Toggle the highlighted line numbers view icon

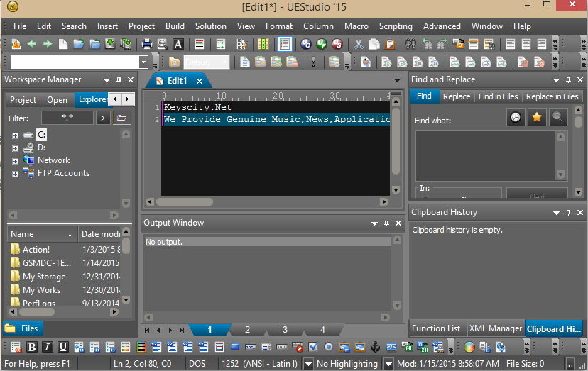pyautogui.click(x=285, y=44)
